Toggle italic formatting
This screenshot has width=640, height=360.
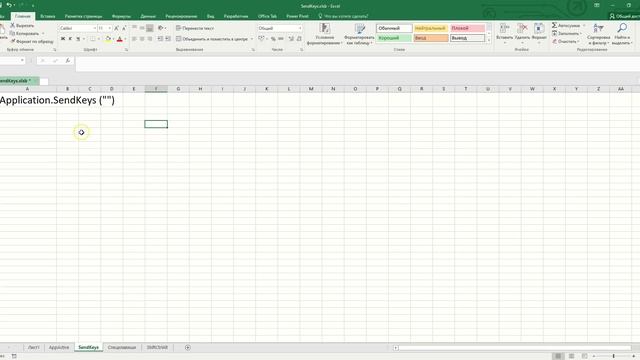point(70,39)
